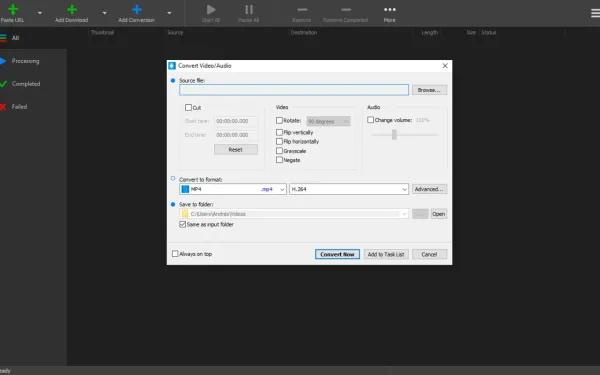The height and width of the screenshot is (375, 600).
Task: Enable the Always on top checkbox
Action: [x=175, y=254]
